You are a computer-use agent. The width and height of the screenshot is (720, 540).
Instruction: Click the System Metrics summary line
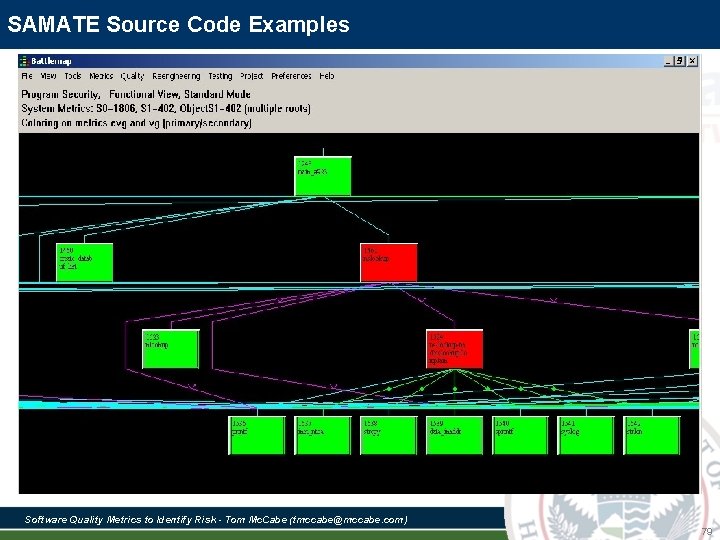click(x=166, y=109)
